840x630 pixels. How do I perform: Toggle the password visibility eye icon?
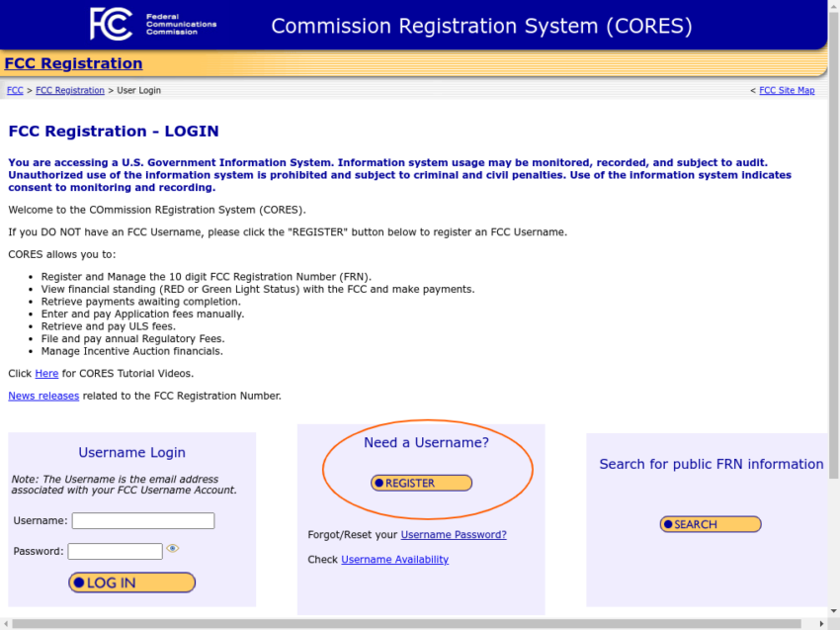click(x=173, y=548)
